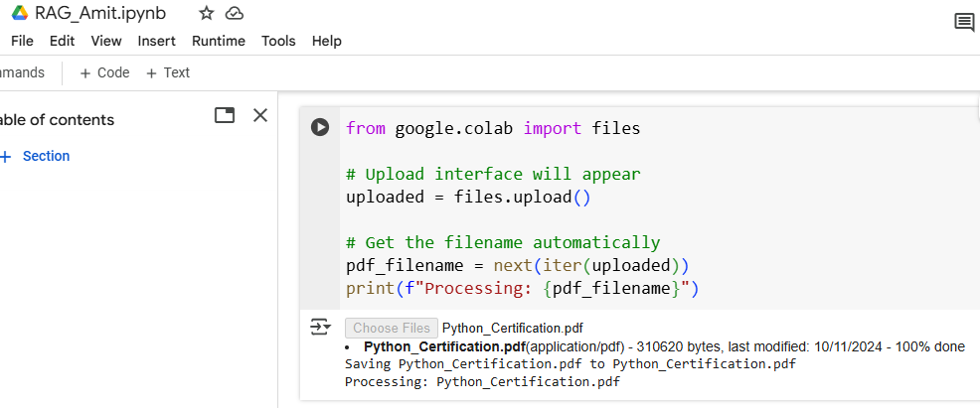The height and width of the screenshot is (408, 980).
Task: Star the RAG_Amit.ipynb notebook
Action: tap(206, 13)
